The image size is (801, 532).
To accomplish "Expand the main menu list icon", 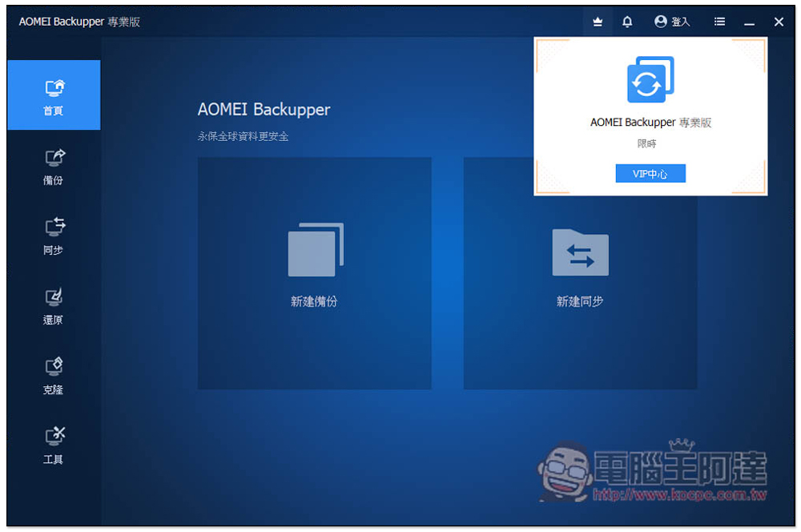I will click(x=719, y=22).
